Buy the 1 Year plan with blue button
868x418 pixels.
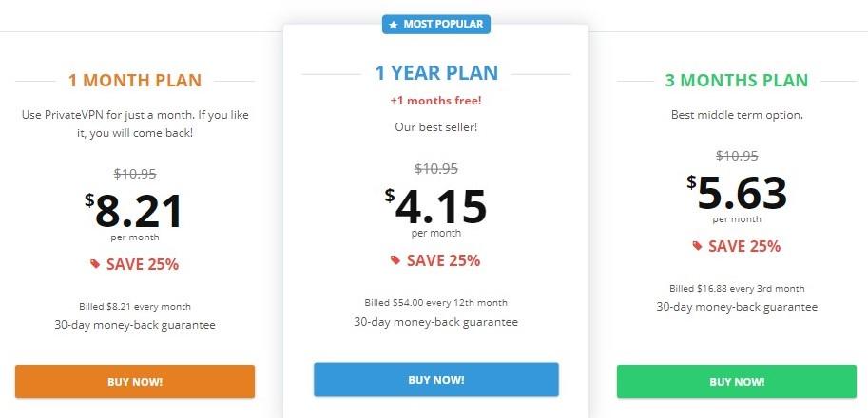(436, 380)
